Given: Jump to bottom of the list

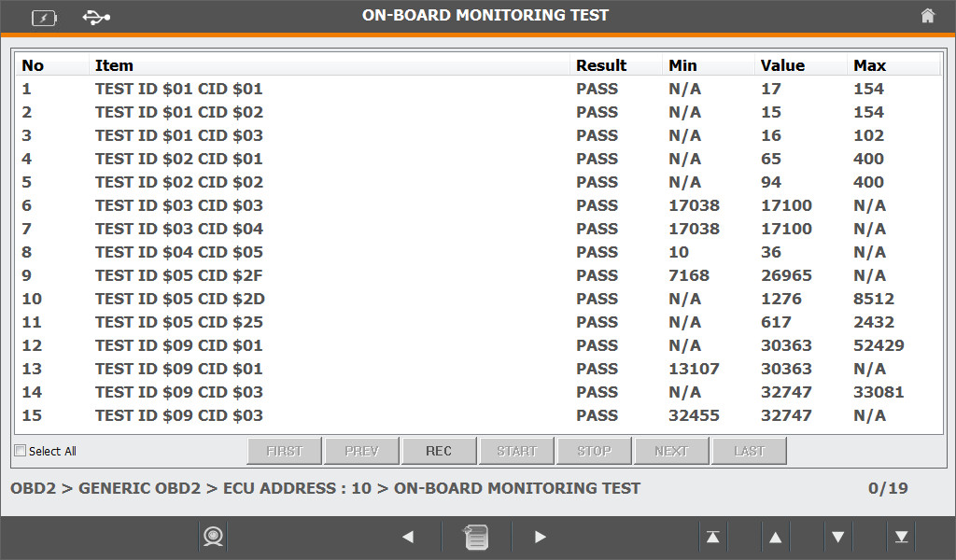Looking at the screenshot, I should coord(901,537).
